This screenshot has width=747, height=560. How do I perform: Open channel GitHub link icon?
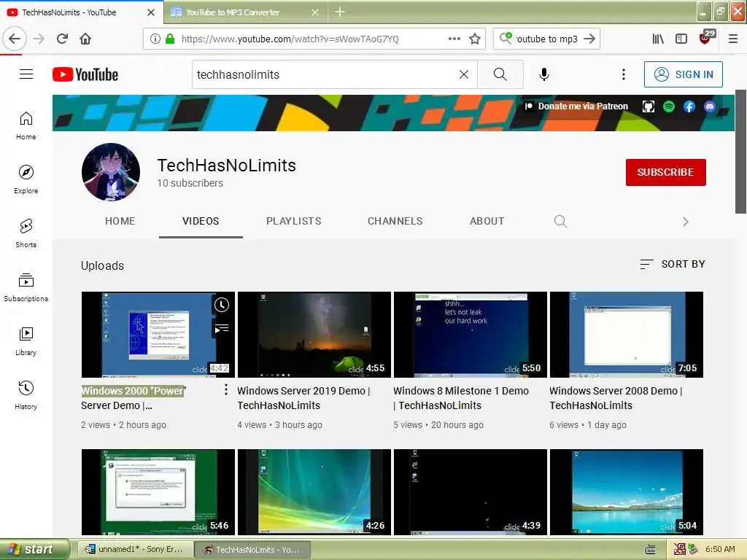click(649, 106)
